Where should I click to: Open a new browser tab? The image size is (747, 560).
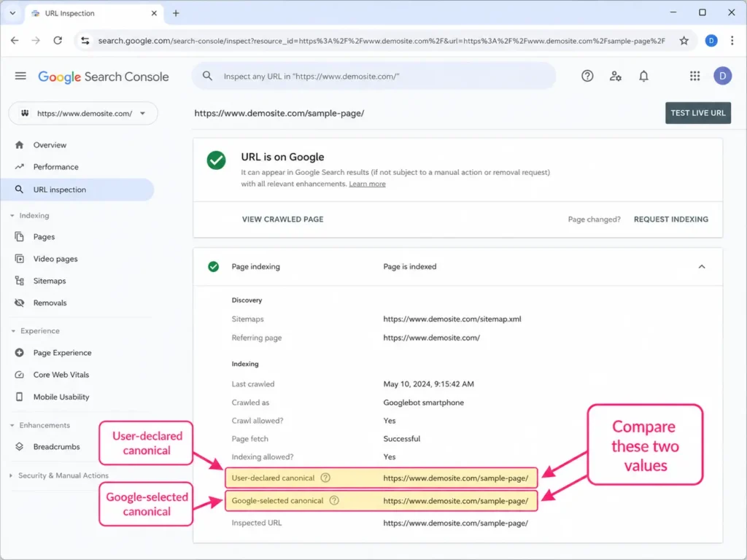[x=176, y=13]
